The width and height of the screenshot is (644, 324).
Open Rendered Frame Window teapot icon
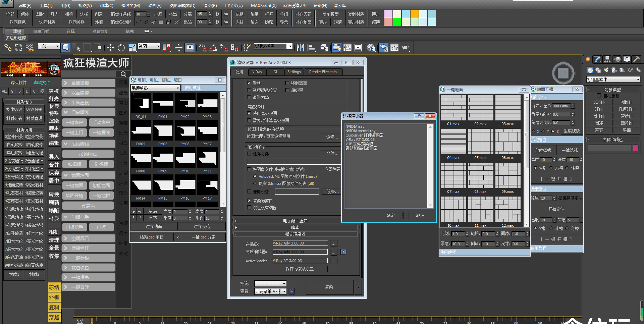coord(394,48)
